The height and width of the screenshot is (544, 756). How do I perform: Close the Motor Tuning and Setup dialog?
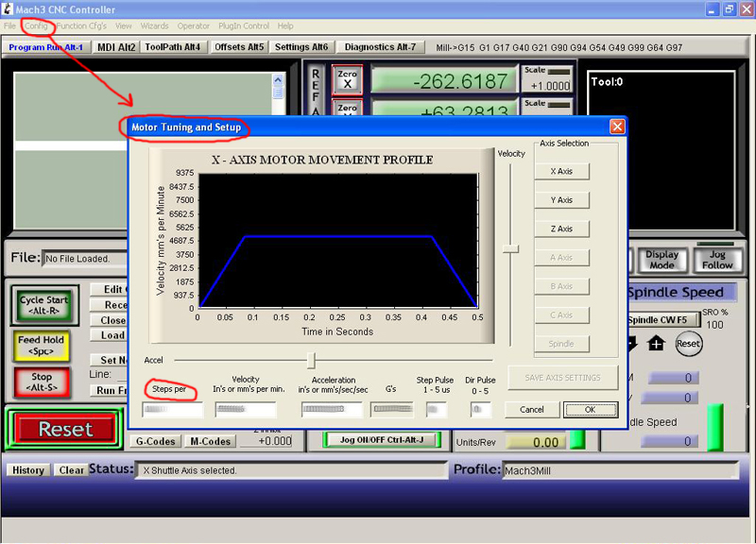point(617,127)
